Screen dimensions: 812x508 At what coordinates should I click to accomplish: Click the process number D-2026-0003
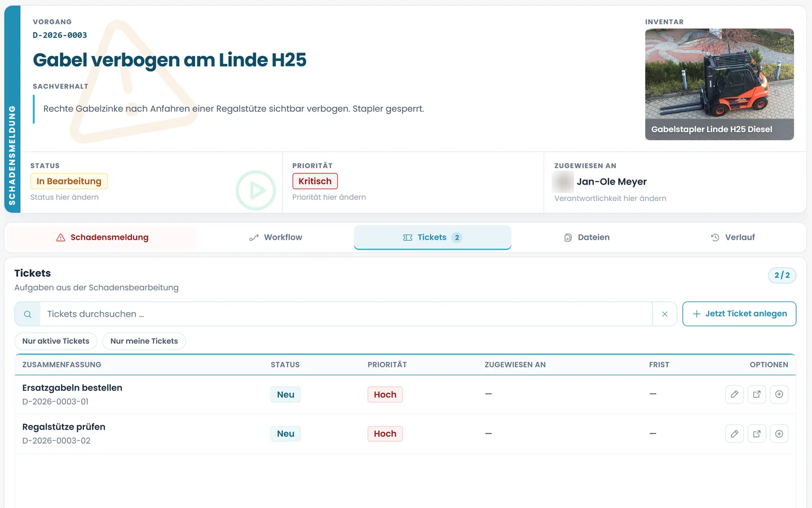pyautogui.click(x=60, y=35)
